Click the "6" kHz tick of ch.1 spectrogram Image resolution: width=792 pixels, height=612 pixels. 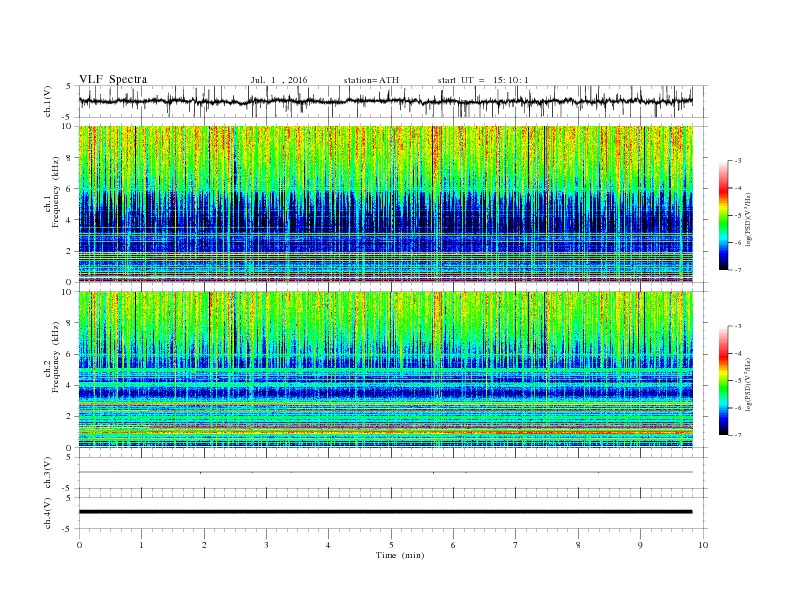pyautogui.click(x=70, y=189)
